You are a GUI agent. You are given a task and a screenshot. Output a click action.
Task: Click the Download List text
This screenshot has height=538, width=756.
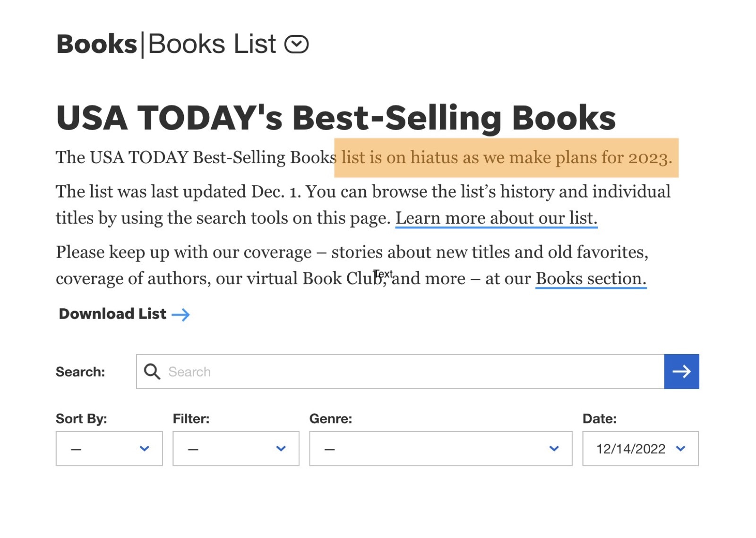[112, 314]
